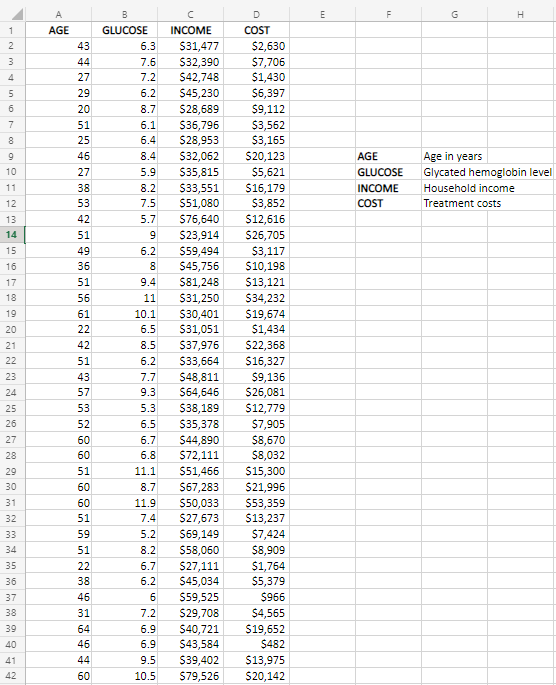This screenshot has height=685, width=556.
Task: Select the cell showing $16,179
Action: (x=256, y=188)
